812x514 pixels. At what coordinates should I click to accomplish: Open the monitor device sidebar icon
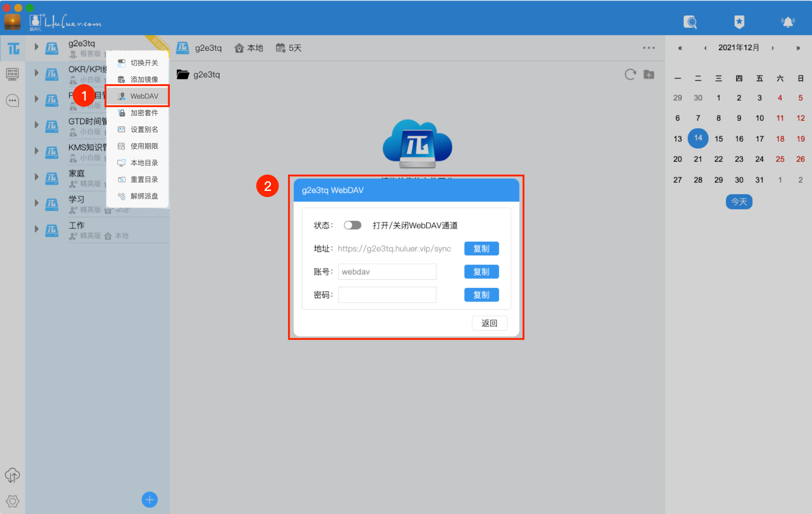click(12, 74)
